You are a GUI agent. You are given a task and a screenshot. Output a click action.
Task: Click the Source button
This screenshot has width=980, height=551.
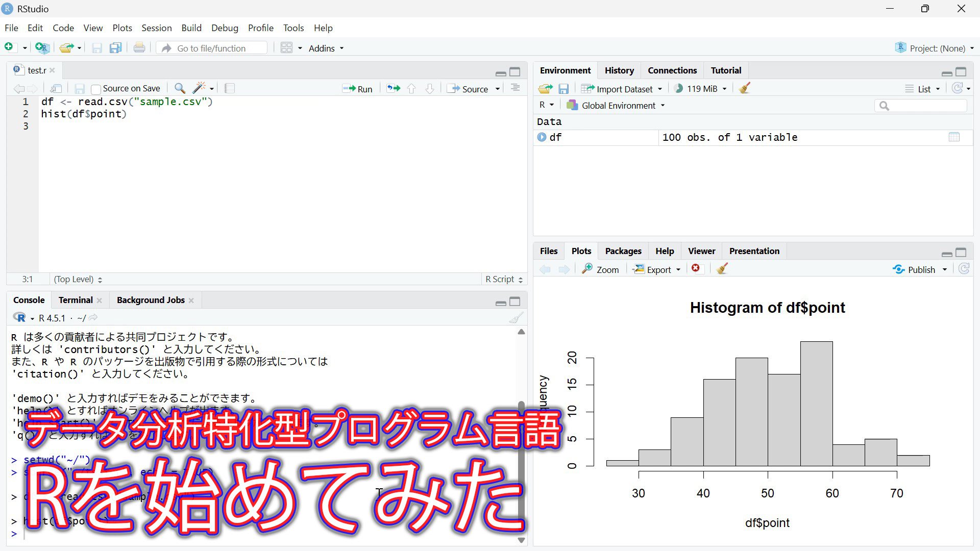468,89
